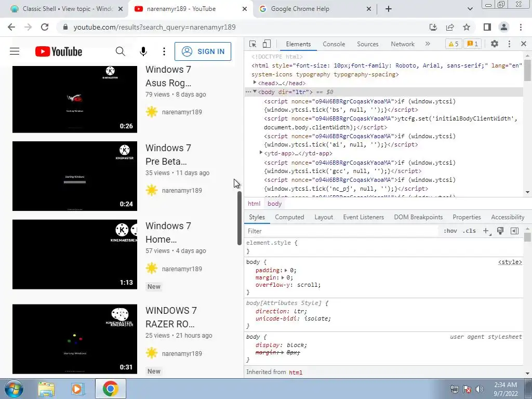
Task: Open Windows 7 Asus Rog video thumbnail
Action: pyautogui.click(x=75, y=99)
